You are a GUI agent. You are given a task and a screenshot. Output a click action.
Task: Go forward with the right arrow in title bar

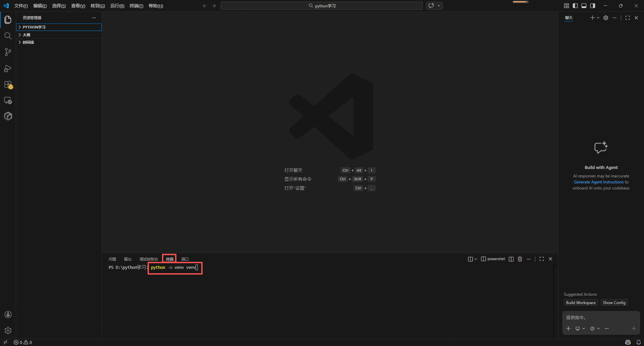point(214,6)
